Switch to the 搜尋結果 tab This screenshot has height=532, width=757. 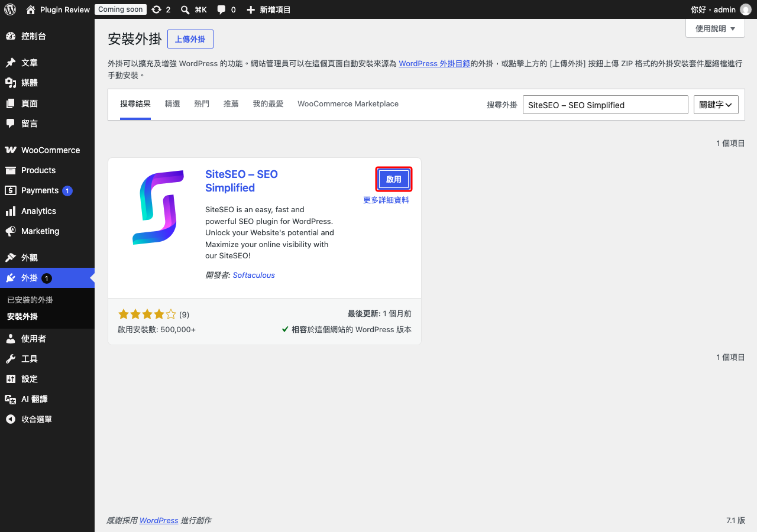tap(135, 104)
